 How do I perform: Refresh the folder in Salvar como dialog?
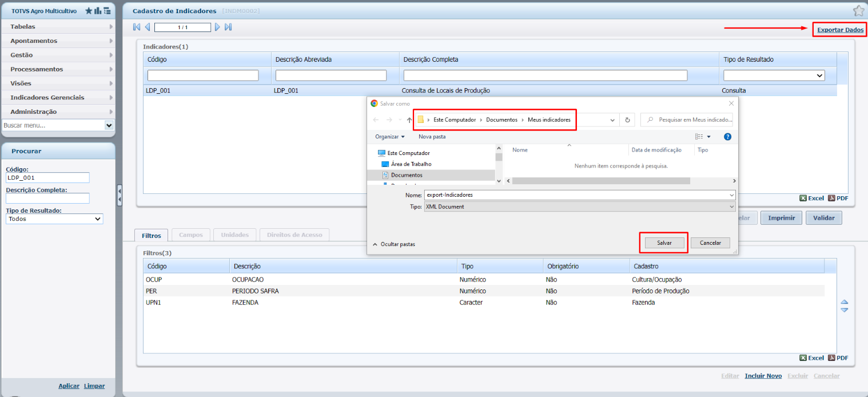pyautogui.click(x=627, y=120)
